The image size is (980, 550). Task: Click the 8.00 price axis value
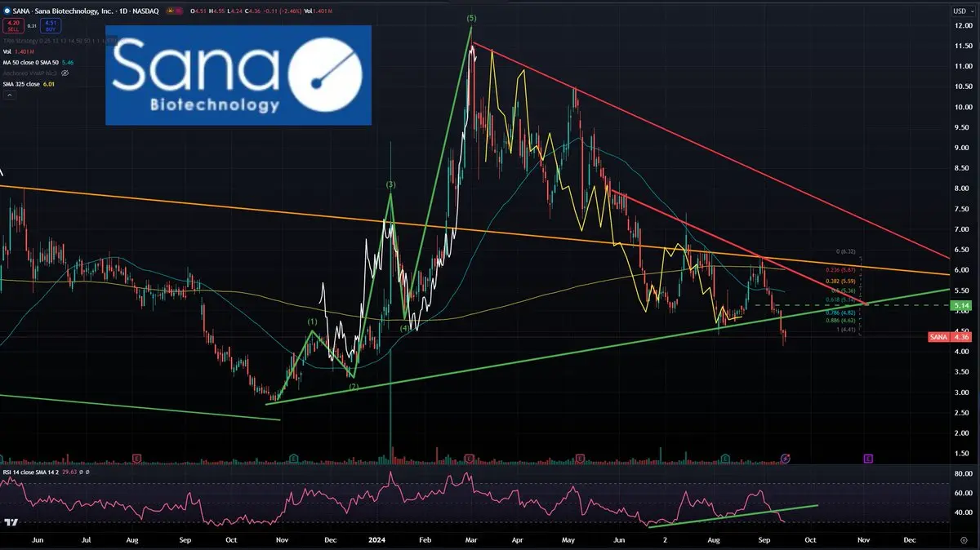pos(960,189)
